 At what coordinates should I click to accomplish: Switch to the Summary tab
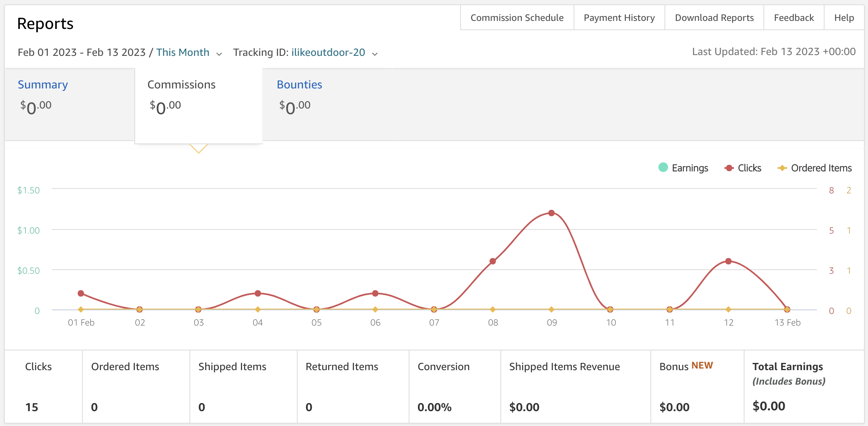pyautogui.click(x=43, y=85)
